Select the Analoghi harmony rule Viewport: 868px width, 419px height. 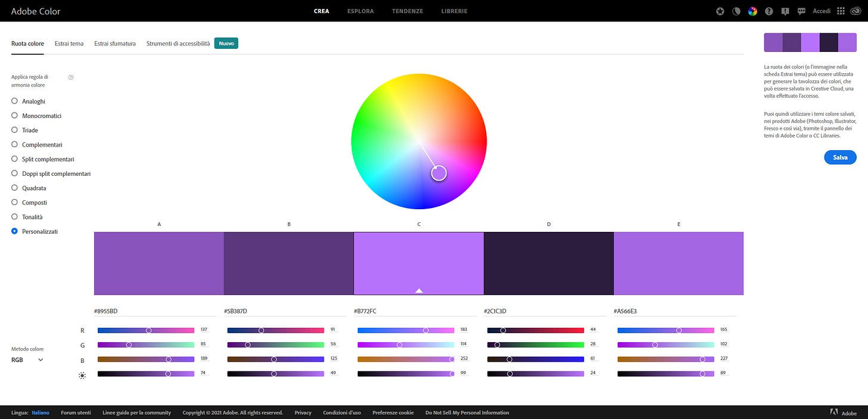pos(14,101)
